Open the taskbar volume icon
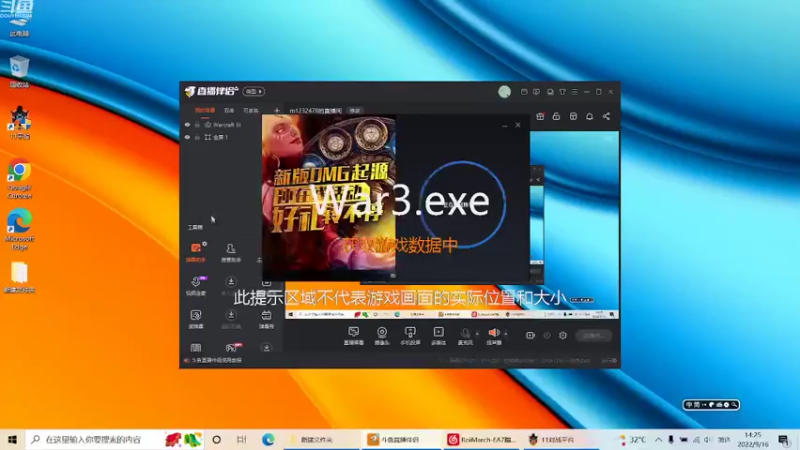Screen dimensions: 800x450 (708, 440)
